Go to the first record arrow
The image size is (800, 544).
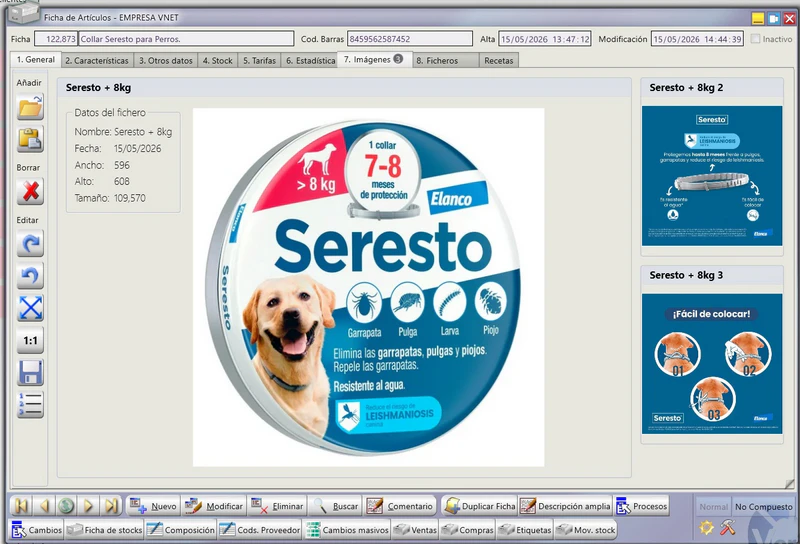(21, 506)
